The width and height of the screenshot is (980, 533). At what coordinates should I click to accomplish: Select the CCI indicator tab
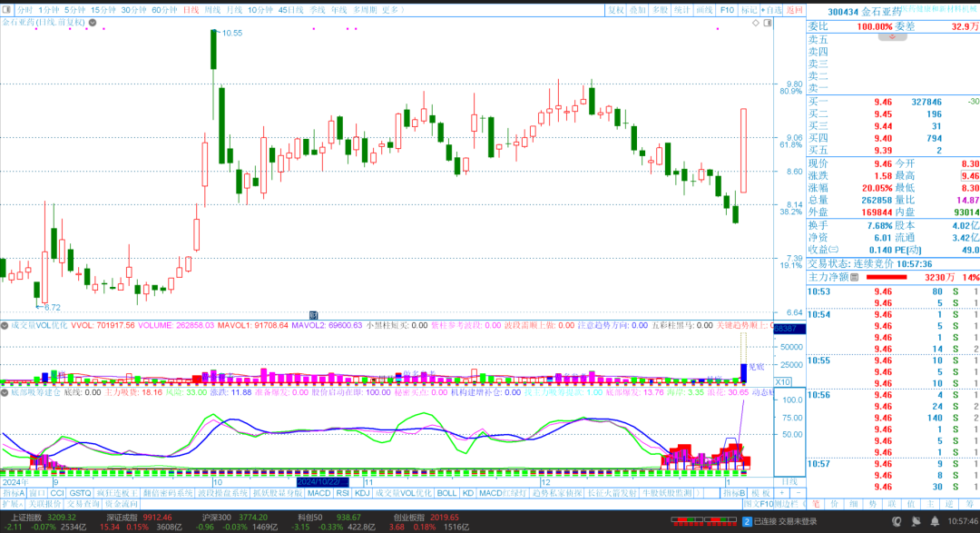pos(57,493)
